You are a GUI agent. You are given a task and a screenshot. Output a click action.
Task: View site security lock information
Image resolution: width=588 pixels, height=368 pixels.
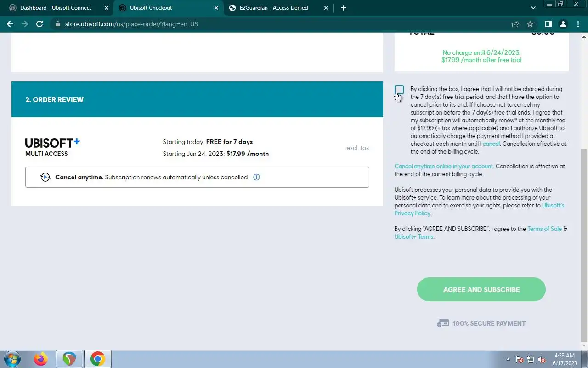57,24
